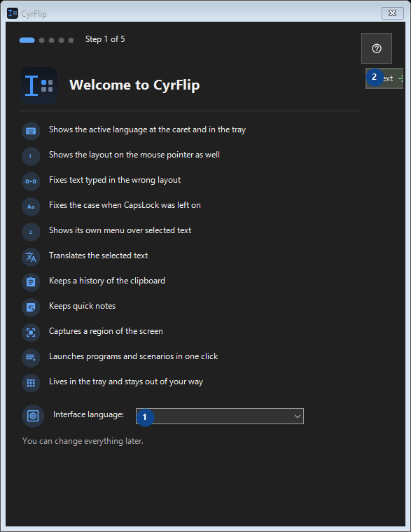Screen dimensions: 411x532
Task: Click the dropdown arrow of Interface language
Action: tap(298, 416)
